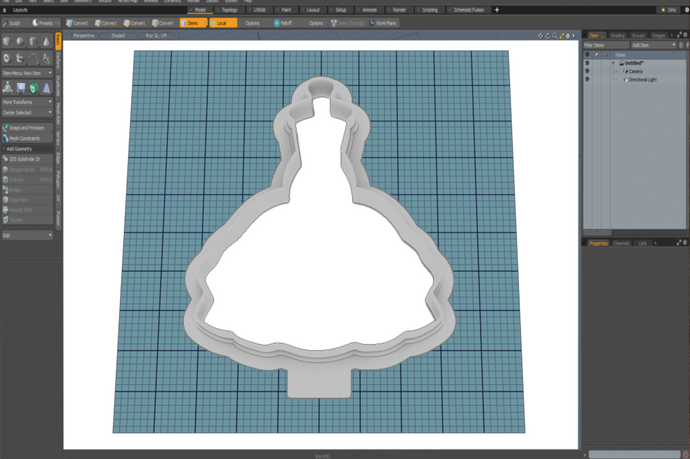Select the Directional Light item
Screen dimensions: 690x459
[642, 80]
